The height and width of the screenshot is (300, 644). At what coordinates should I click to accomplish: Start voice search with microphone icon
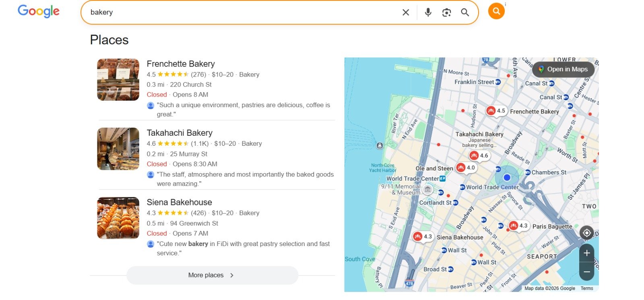[x=428, y=12]
